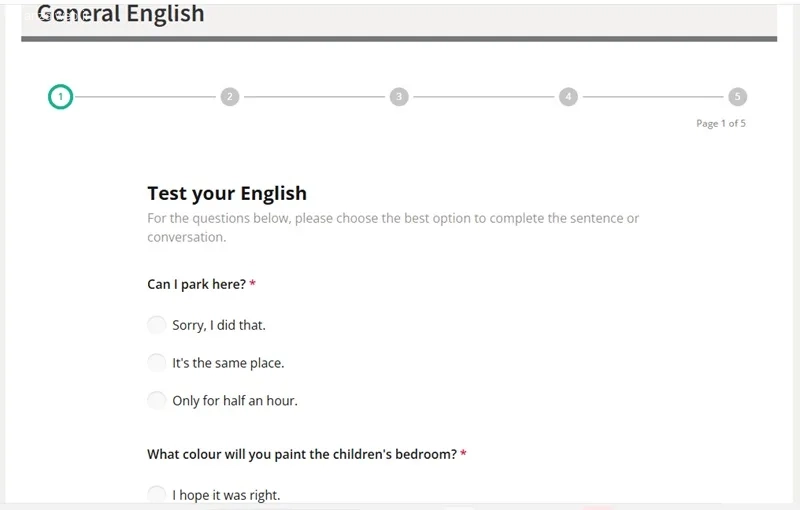Click the instructions paragraph text

(x=393, y=227)
